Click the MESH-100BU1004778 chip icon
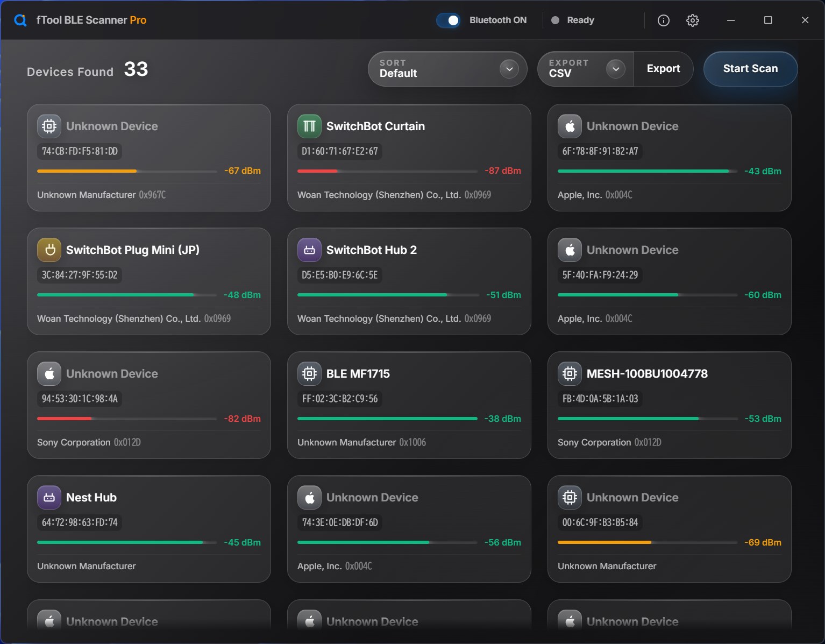The height and width of the screenshot is (644, 825). pos(570,374)
